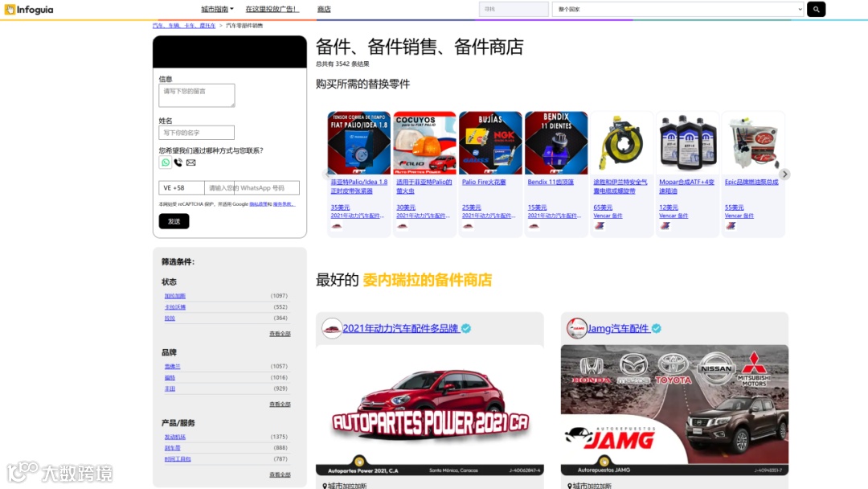The width and height of the screenshot is (868, 489).
Task: Filter by 加拉加斯 state
Action: pos(175,296)
